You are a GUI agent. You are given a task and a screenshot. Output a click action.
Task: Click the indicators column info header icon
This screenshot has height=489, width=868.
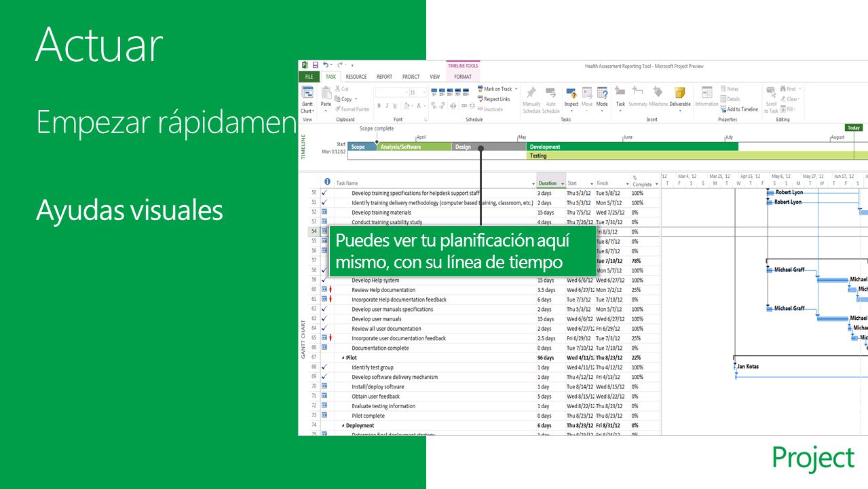(328, 181)
